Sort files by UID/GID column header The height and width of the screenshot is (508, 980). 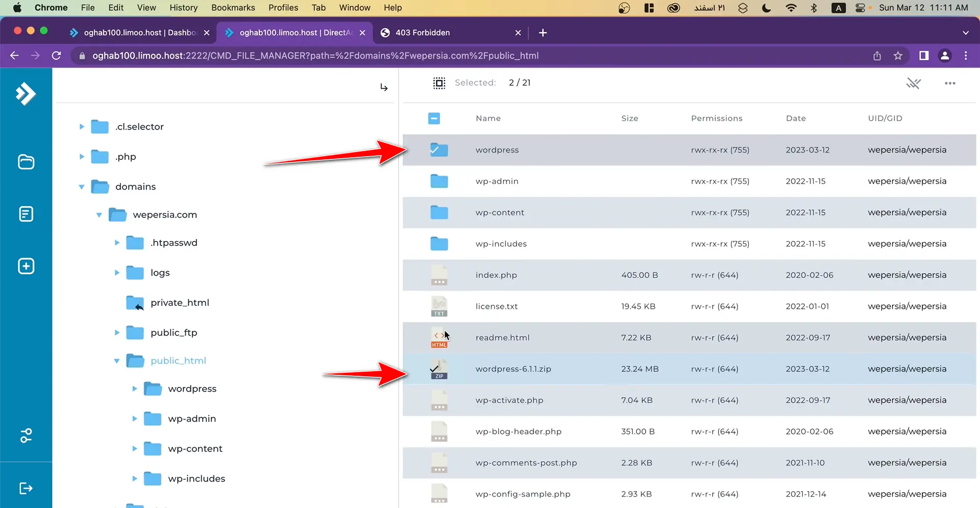(x=885, y=118)
